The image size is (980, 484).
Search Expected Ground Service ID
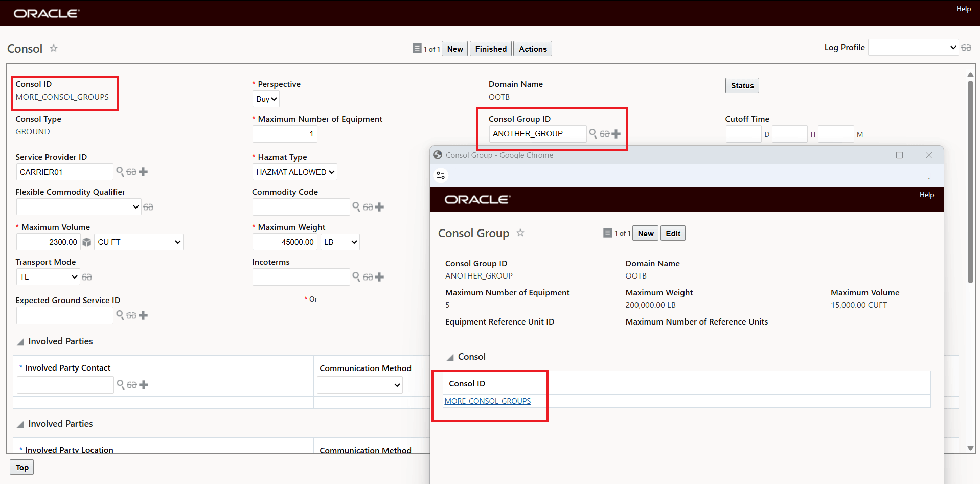point(120,315)
